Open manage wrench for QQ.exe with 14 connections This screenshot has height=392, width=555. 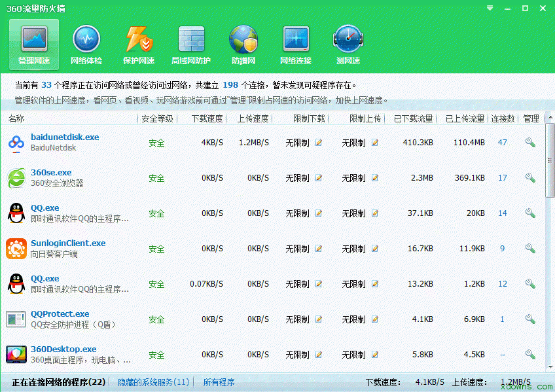coord(530,213)
